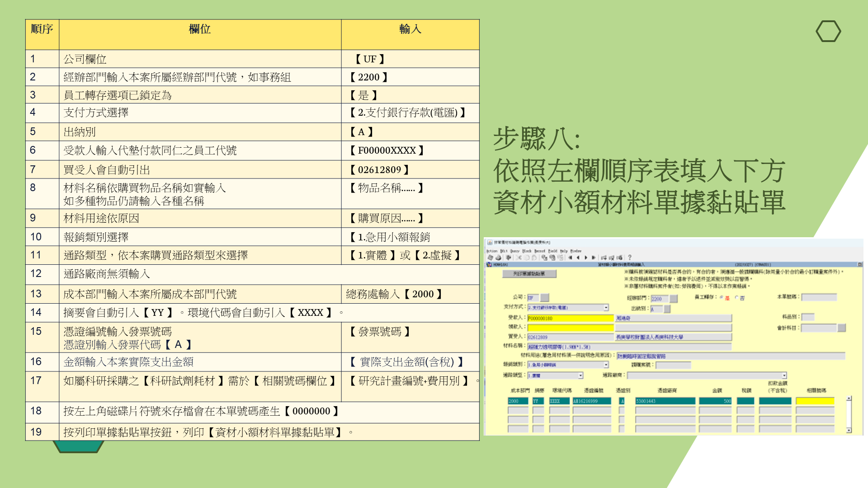868x488 pixels.
Task: Click the yellow 相關號碼 cell in grid
Action: tap(815, 401)
